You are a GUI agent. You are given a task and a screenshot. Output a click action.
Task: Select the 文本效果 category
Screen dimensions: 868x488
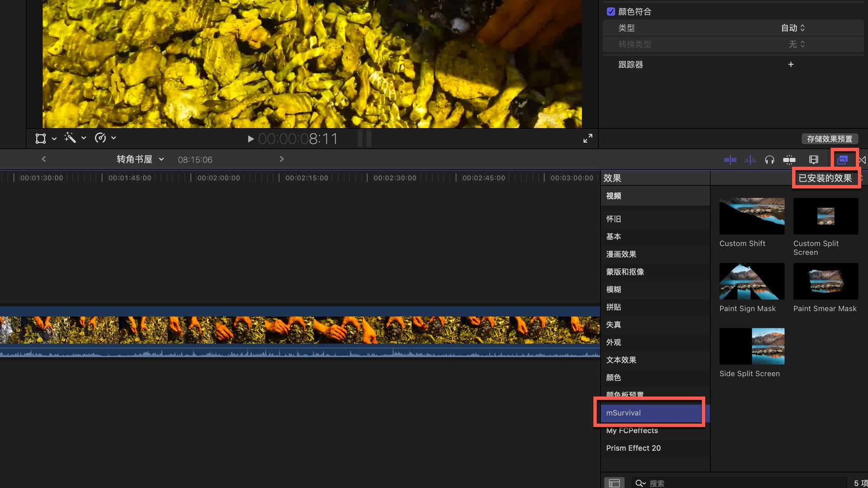(x=655, y=360)
